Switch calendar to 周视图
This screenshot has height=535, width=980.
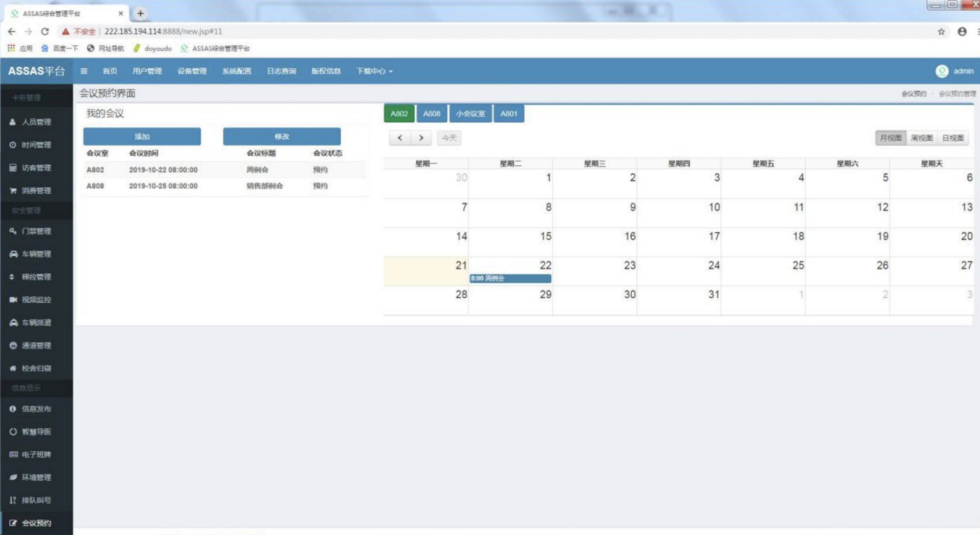(921, 138)
